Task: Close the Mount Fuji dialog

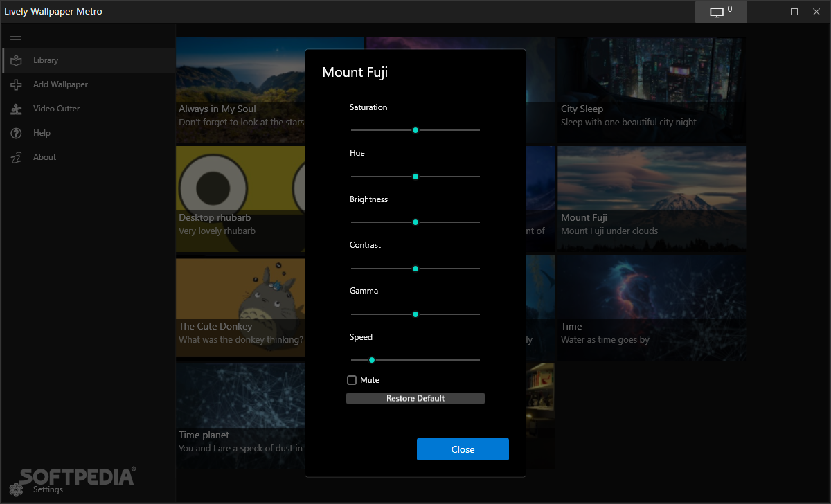Action: 463,449
